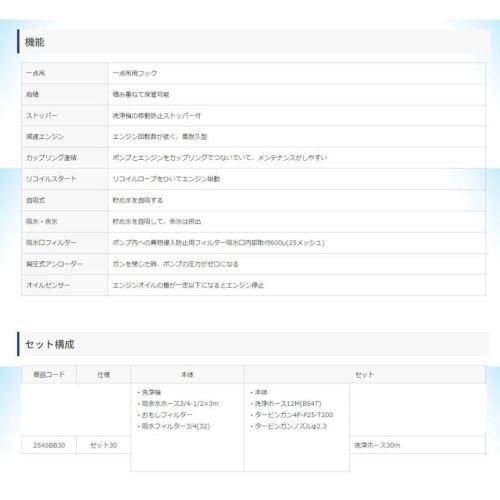The width and height of the screenshot is (500, 500).
Task: Select the 吸水口フィルター row label
Action: tap(51, 243)
